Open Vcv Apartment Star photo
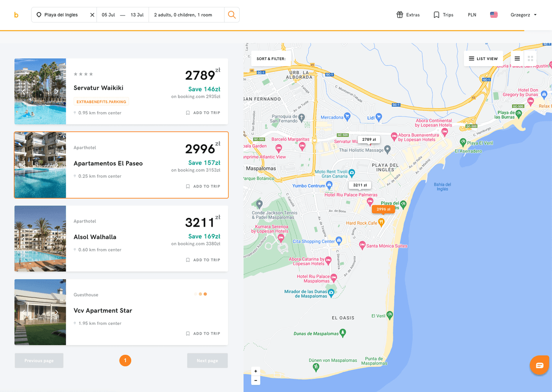Viewport: 552px width, 392px height. click(40, 312)
